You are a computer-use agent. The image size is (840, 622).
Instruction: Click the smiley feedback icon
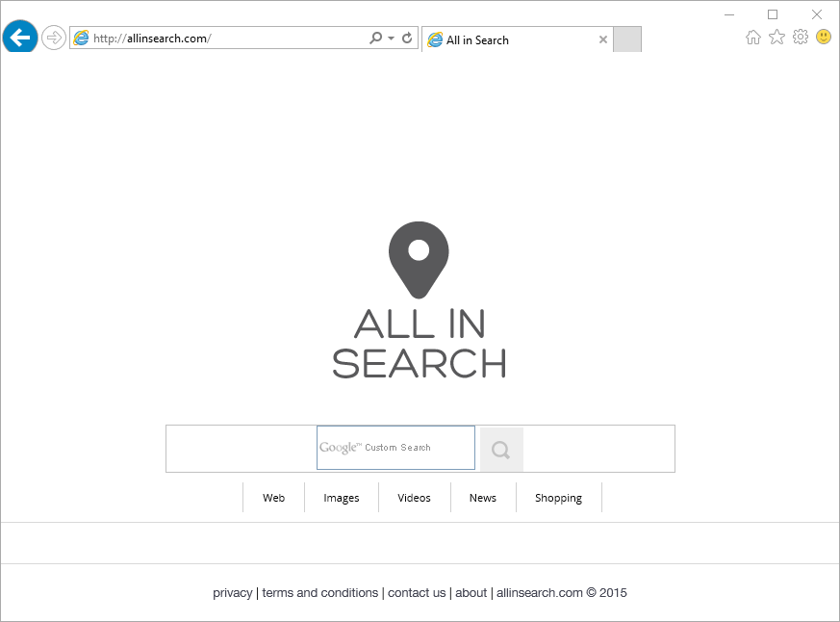pos(824,38)
